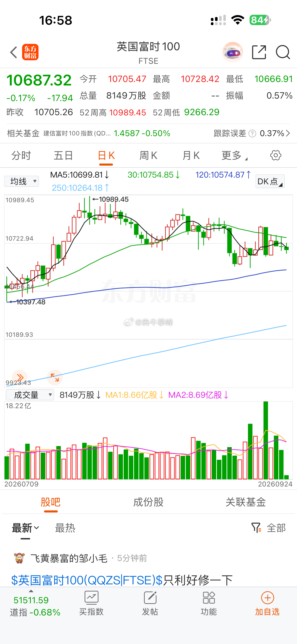Tap the 今开 10705.47 value
Image resolution: width=297 pixels, height=644 pixels.
tap(127, 79)
